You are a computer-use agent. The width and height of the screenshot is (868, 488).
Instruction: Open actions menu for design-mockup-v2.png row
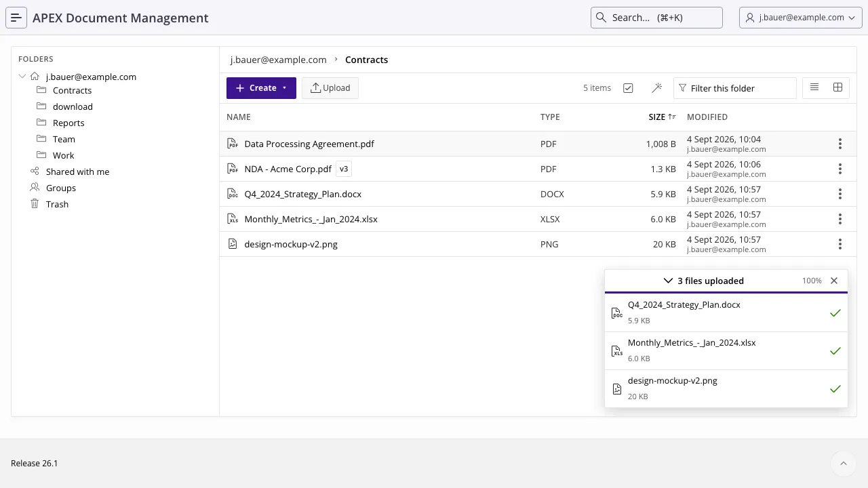pyautogui.click(x=840, y=244)
